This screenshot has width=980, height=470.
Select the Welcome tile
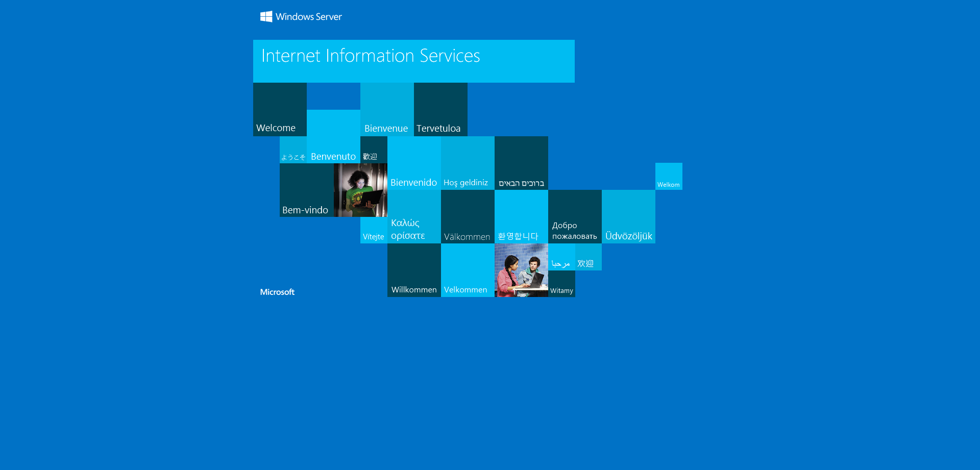pyautogui.click(x=280, y=110)
